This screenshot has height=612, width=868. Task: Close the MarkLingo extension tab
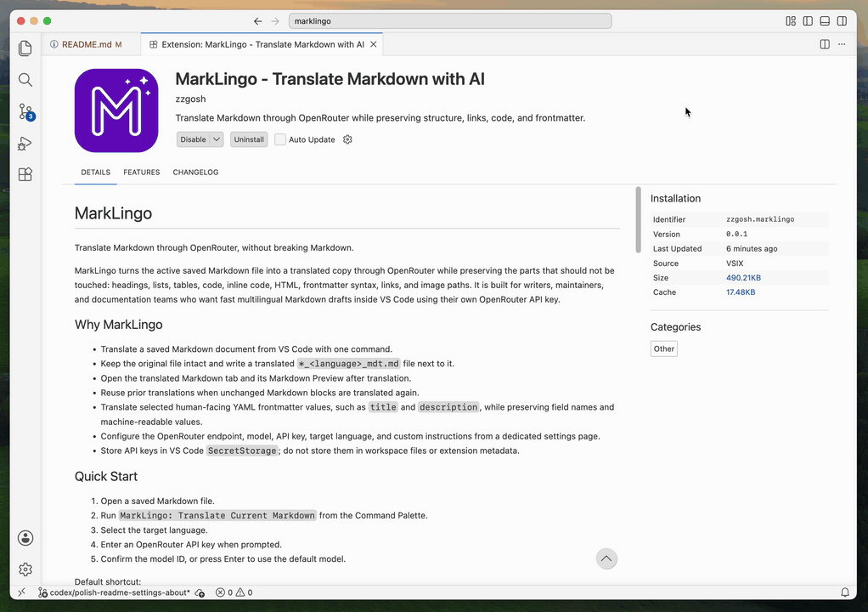(374, 44)
